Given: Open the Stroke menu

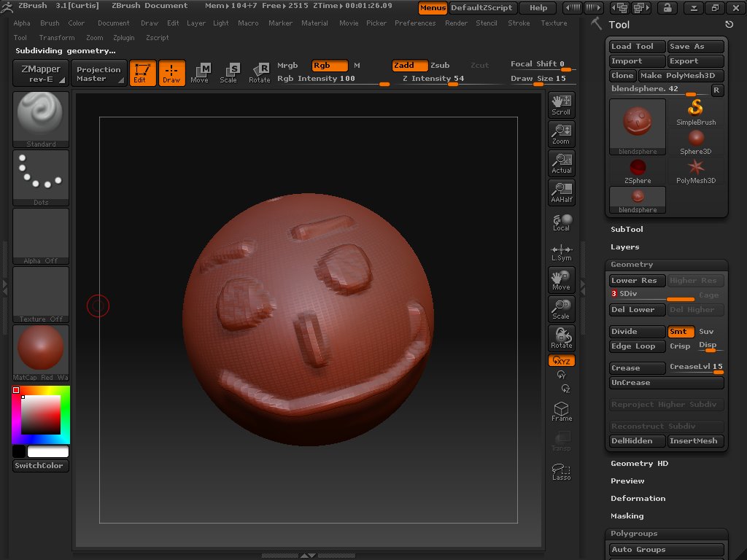Looking at the screenshot, I should [x=519, y=23].
